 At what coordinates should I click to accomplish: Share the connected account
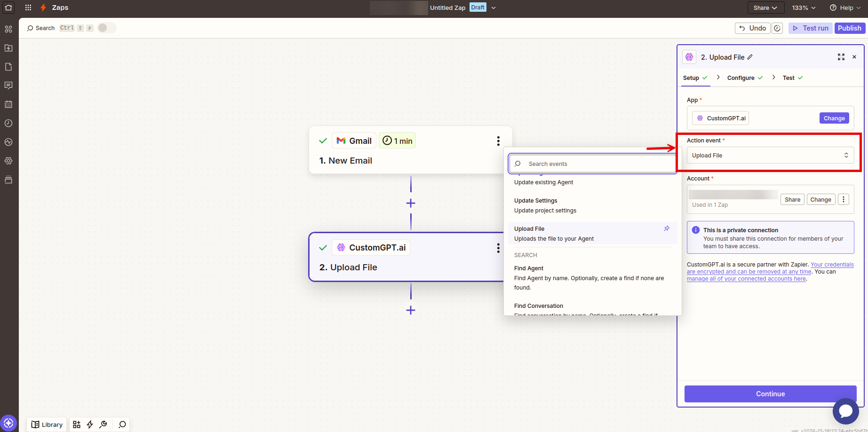coord(792,199)
